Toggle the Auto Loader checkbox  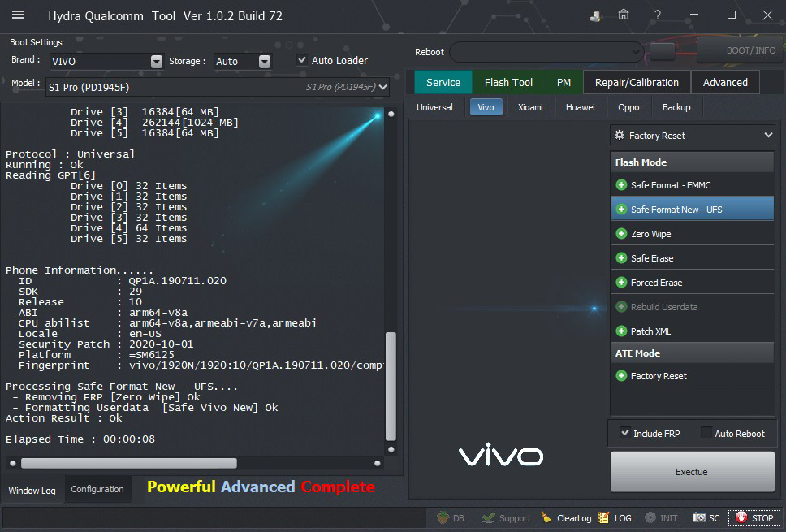tap(302, 60)
